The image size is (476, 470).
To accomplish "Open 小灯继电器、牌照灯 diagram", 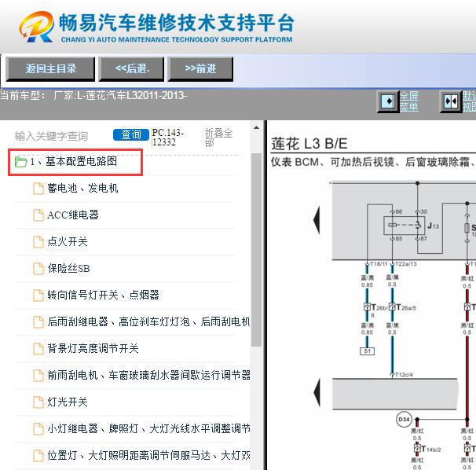I will point(148,428).
